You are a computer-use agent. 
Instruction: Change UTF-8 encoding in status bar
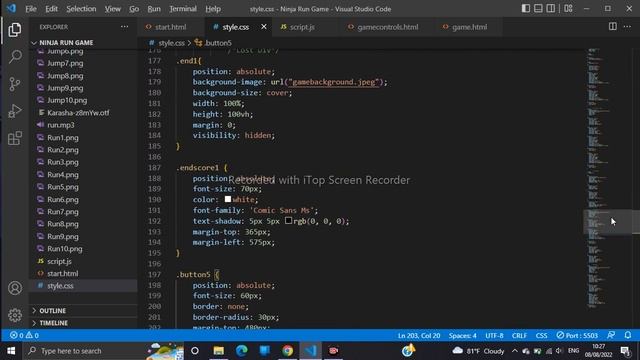coord(494,336)
